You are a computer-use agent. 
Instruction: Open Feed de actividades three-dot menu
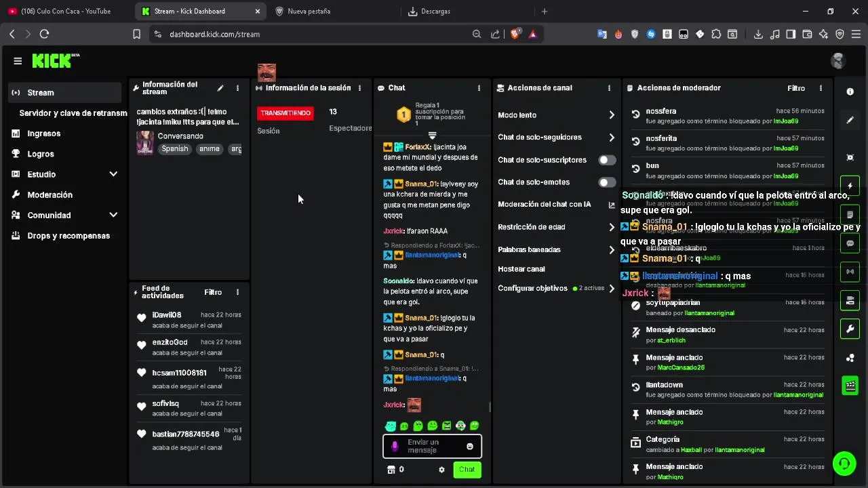(237, 292)
